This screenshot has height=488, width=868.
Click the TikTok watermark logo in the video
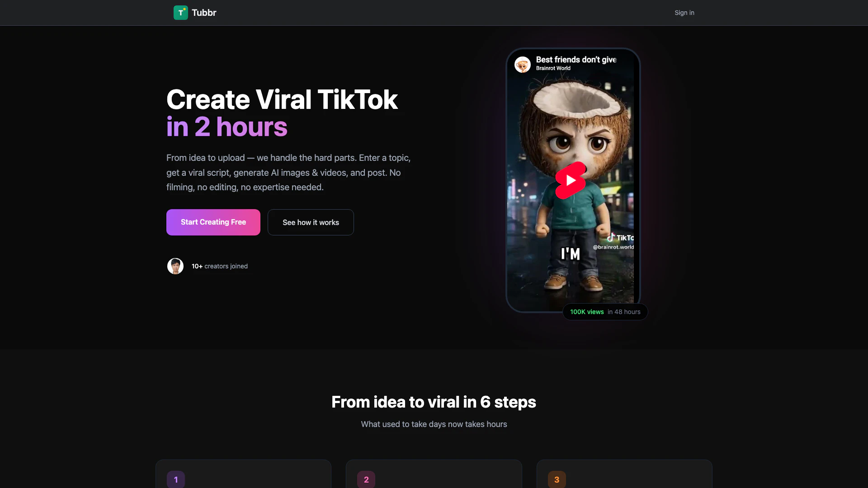coord(620,238)
